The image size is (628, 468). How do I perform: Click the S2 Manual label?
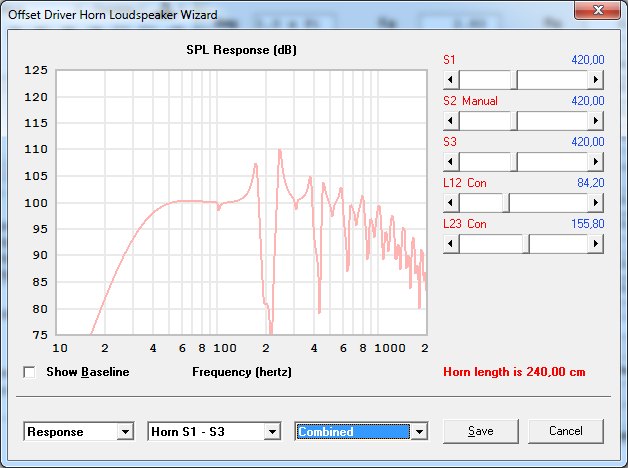click(470, 101)
